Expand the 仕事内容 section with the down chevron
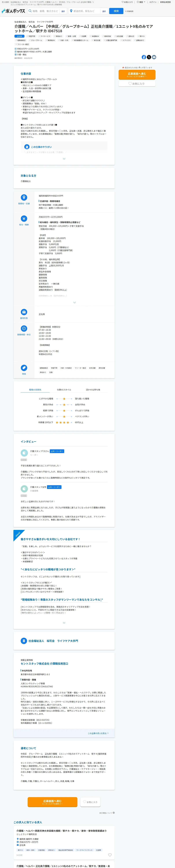The image size is (175, 868). point(64,159)
